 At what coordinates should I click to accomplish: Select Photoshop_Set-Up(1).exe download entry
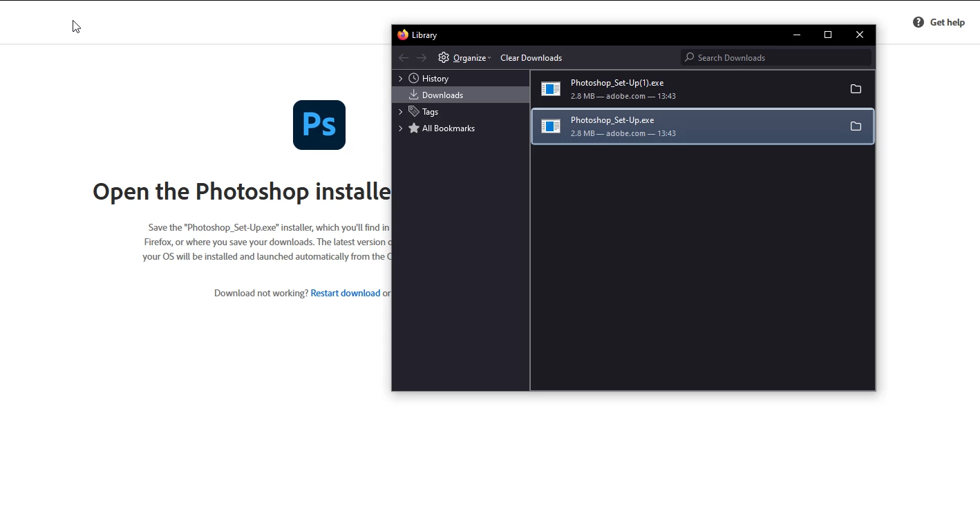[x=703, y=89]
